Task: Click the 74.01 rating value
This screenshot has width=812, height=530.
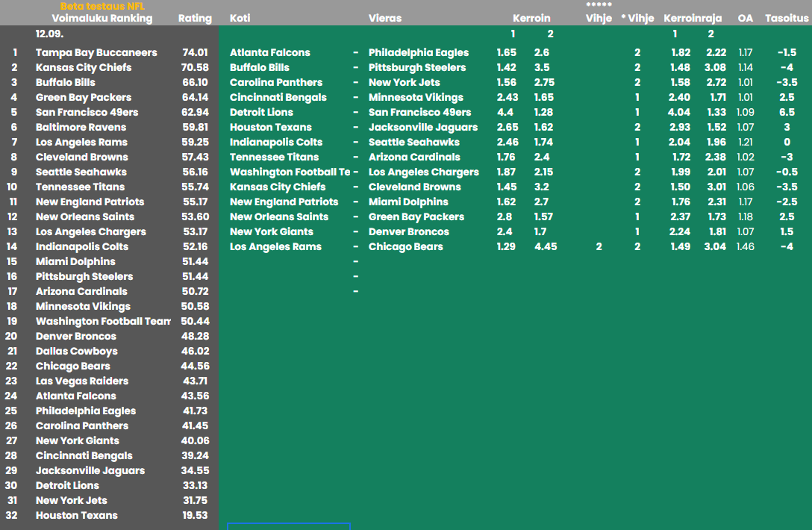Action: (195, 52)
